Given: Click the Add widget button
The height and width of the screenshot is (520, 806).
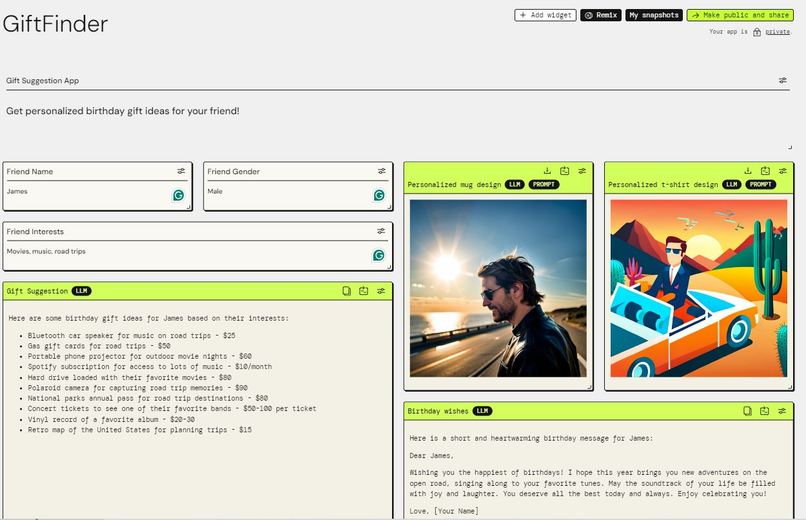Looking at the screenshot, I should pos(545,15).
